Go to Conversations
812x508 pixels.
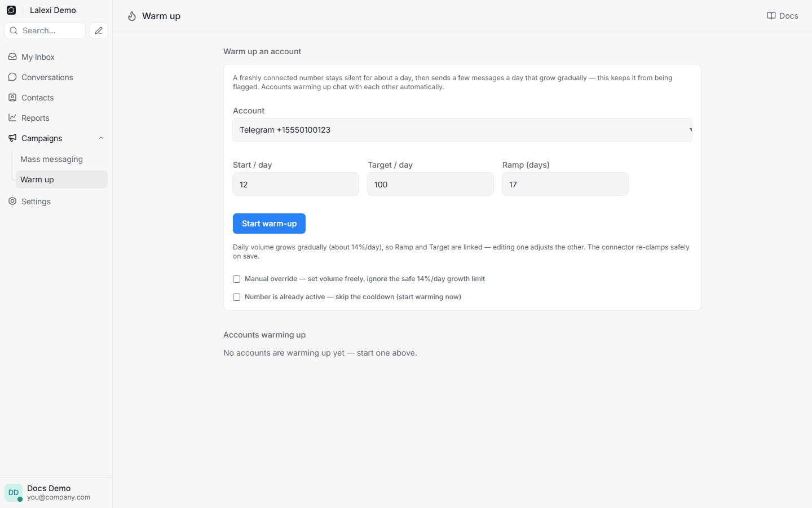pos(56,77)
